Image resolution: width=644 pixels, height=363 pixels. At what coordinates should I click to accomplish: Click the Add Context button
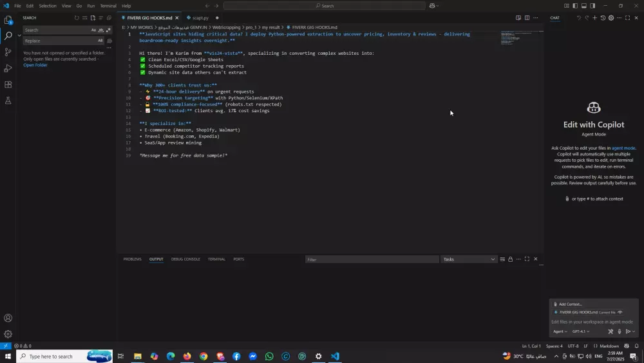(x=568, y=304)
